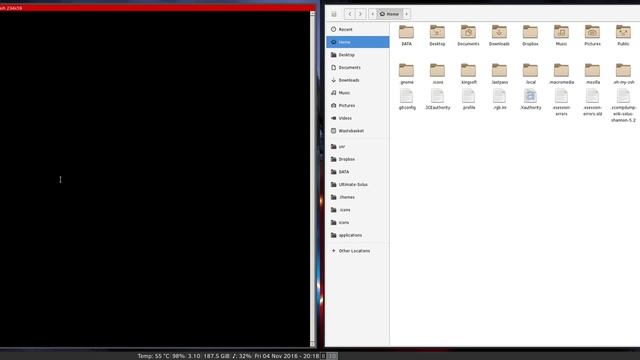Click the path bar left arrow
The image size is (640, 360).
pos(372,14)
